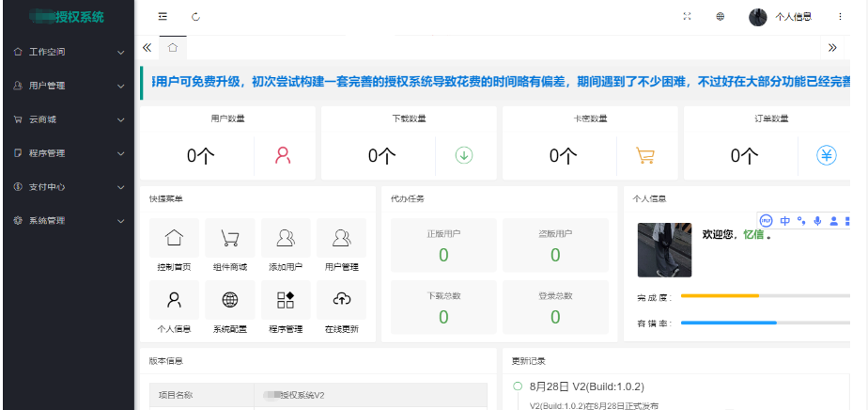Click the profile photo in 个人信息 panel
868x410 pixels.
coord(664,250)
